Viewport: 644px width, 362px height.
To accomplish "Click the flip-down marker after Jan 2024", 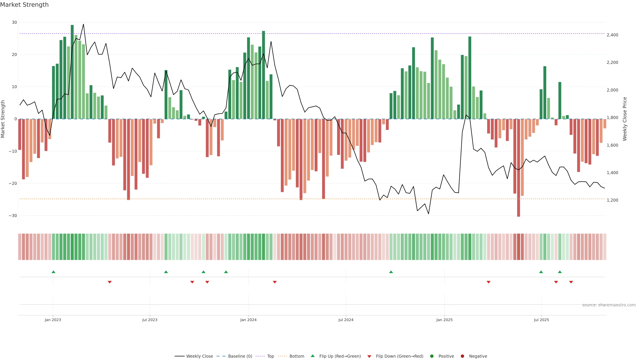I will [275, 282].
